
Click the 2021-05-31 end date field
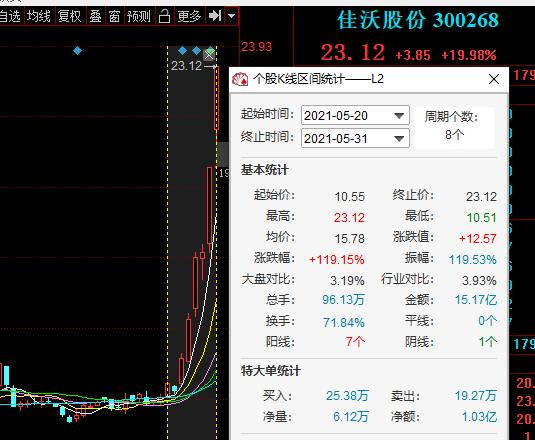355,138
